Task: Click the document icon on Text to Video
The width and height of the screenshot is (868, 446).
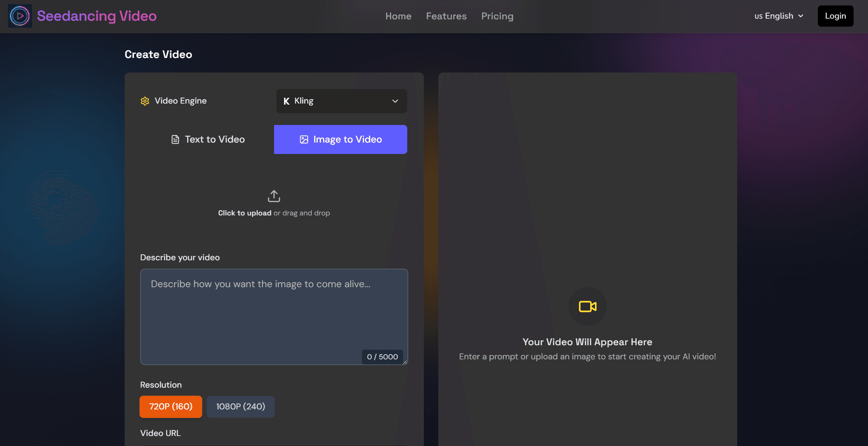Action: click(175, 139)
